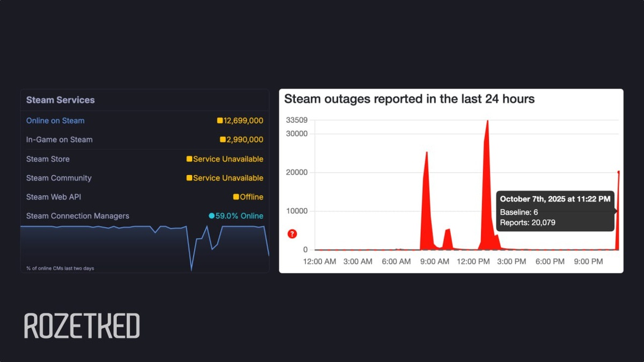Click the '% of online CMs last two days' caption

[60, 268]
